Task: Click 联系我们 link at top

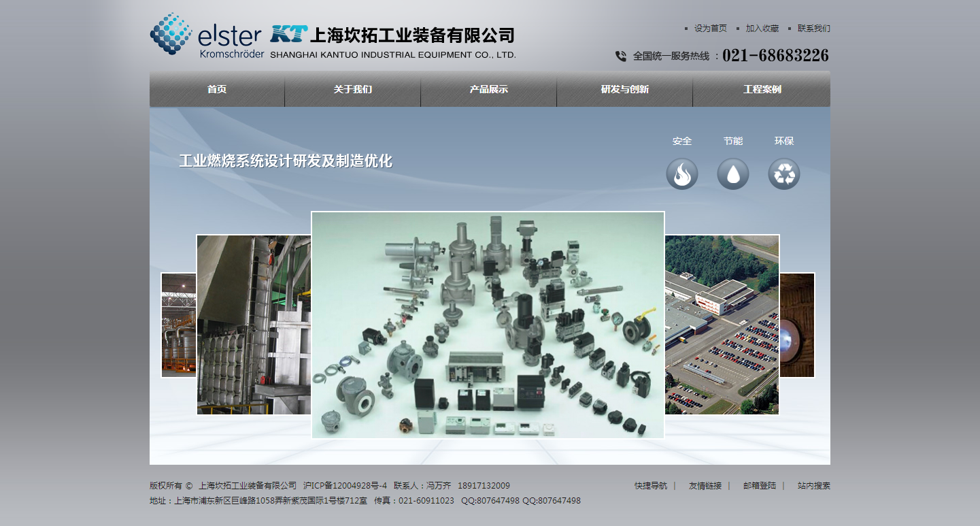Action: click(814, 29)
